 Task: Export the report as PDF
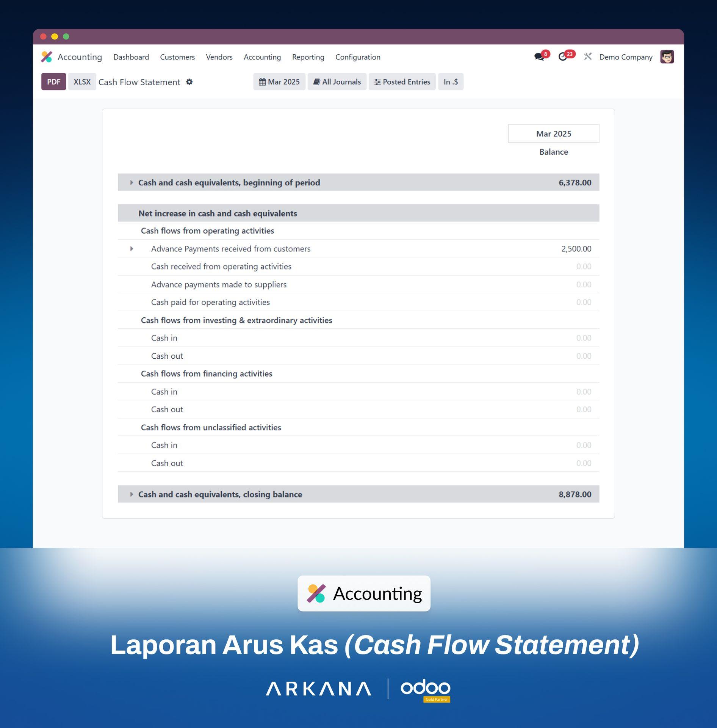coord(53,82)
